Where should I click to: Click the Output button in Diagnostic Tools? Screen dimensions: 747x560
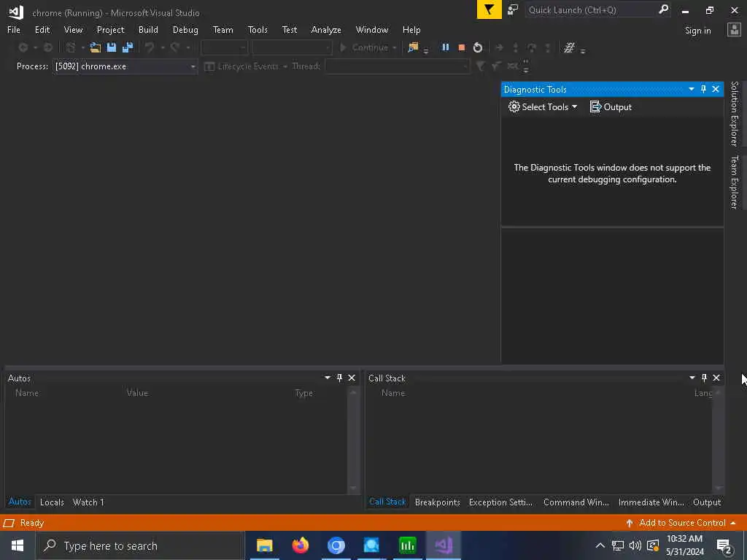[611, 106]
